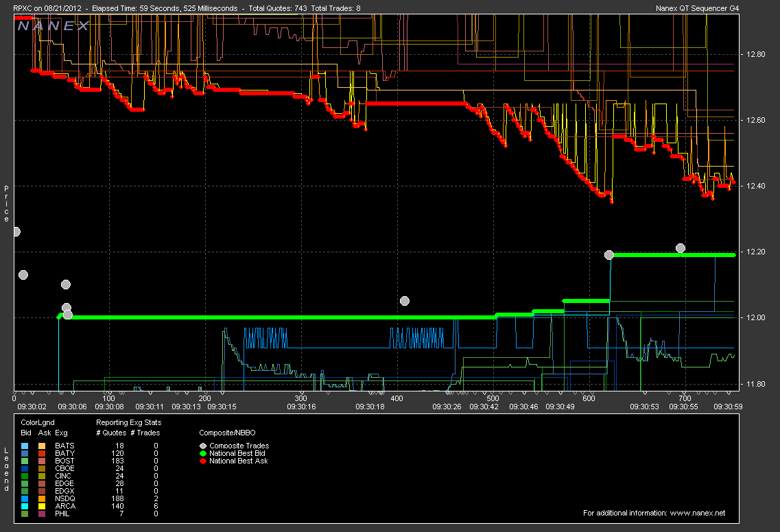Click the '# Quotes' column header
Viewport: 780px width, 532px height.
[x=111, y=433]
